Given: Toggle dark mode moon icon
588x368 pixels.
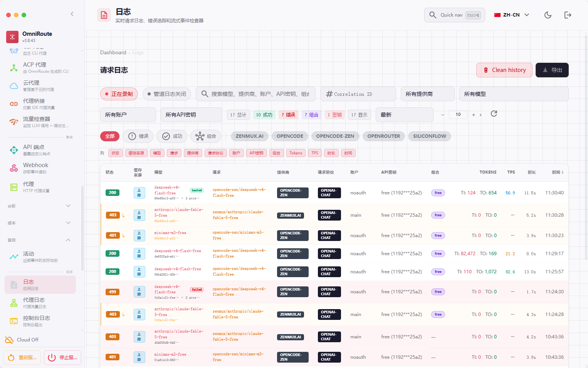Looking at the screenshot, I should (x=548, y=15).
